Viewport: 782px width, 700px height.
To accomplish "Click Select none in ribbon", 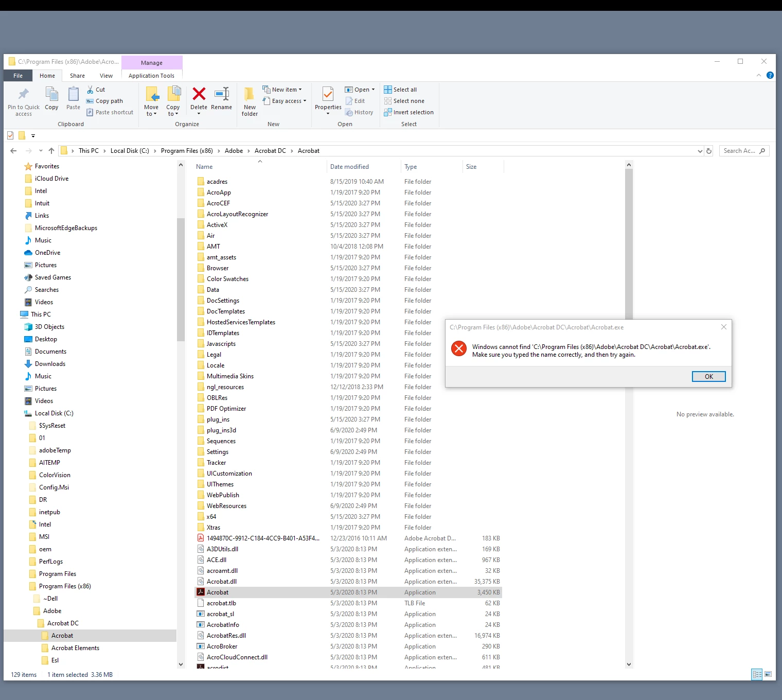I will (404, 101).
